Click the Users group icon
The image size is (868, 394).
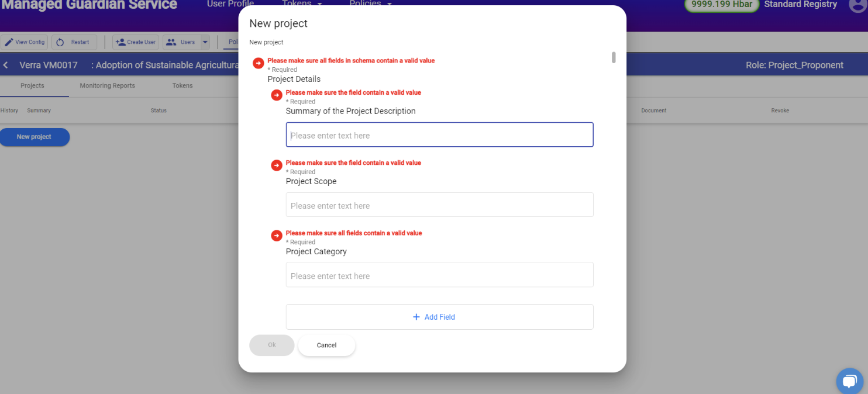(x=171, y=42)
